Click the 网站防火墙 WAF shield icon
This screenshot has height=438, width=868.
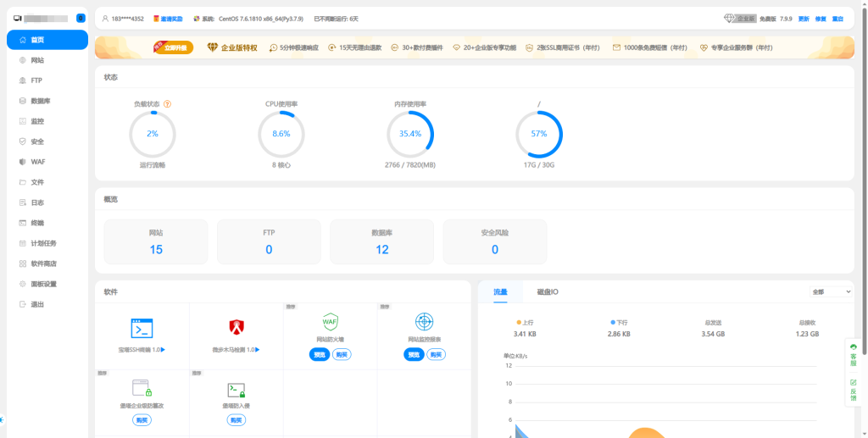point(330,322)
